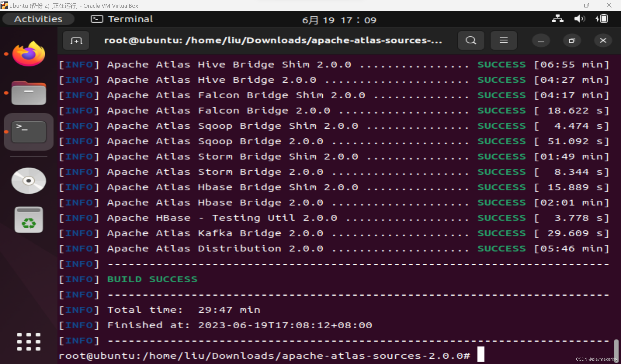621x364 pixels.
Task: Open the clock calendar 6月 19 17:09
Action: point(339,20)
